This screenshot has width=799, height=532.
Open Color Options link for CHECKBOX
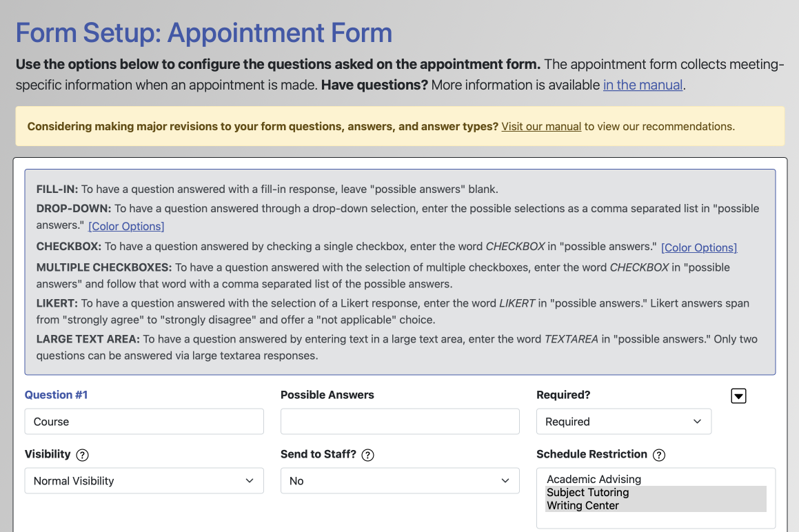[x=698, y=247]
